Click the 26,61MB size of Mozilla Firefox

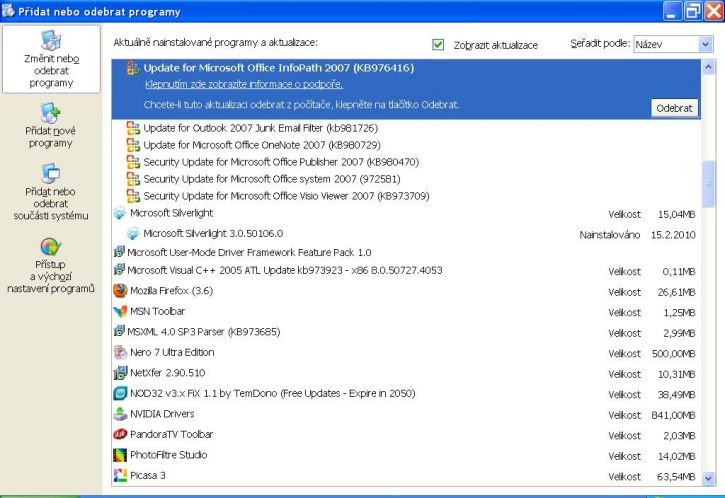point(676,292)
